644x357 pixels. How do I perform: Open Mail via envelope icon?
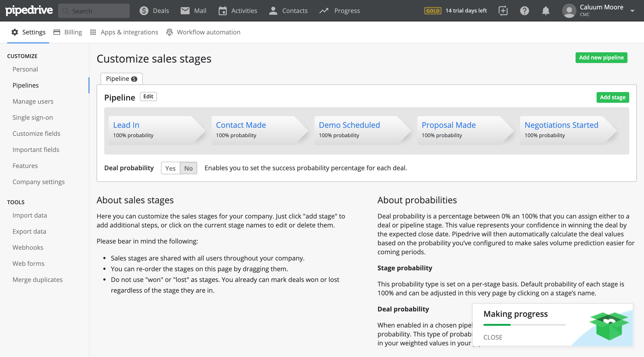185,11
